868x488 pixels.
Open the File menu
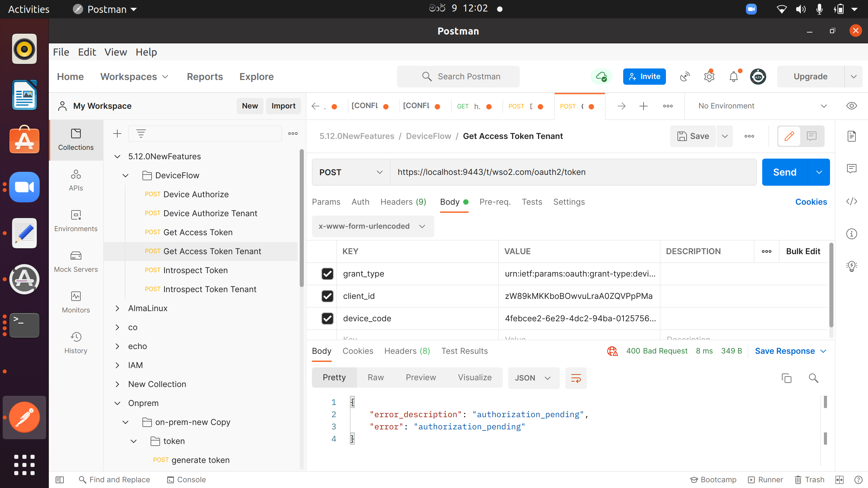(61, 52)
